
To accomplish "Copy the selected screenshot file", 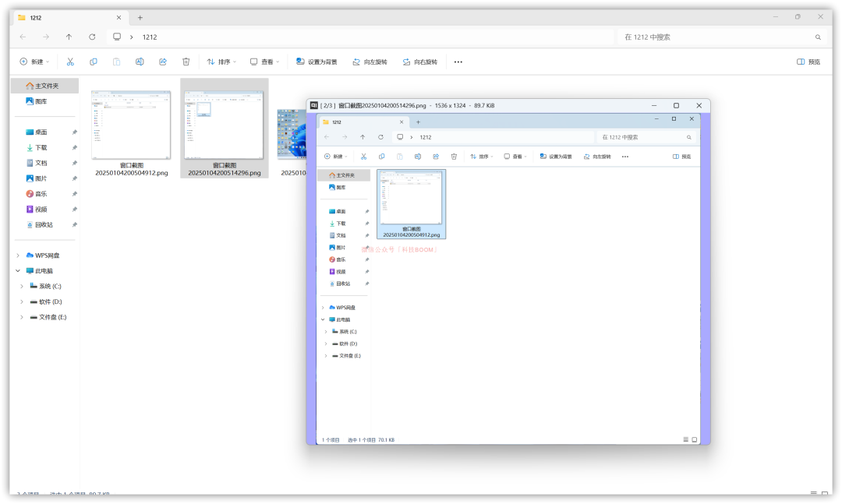I will (x=93, y=61).
